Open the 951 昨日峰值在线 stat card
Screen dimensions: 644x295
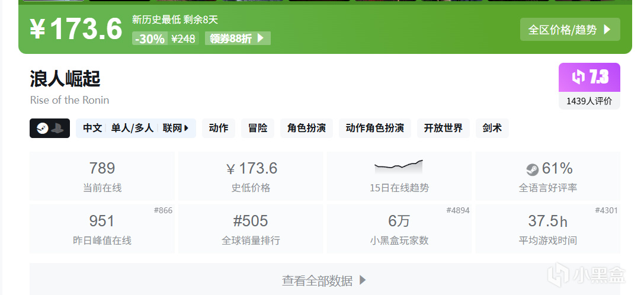coord(102,229)
